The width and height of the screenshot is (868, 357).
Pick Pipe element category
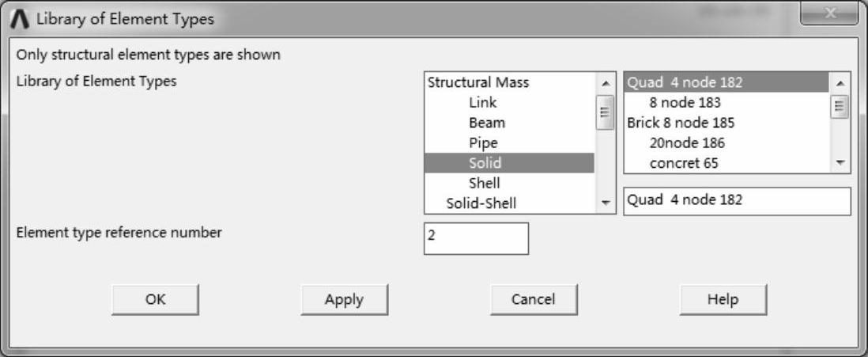(x=483, y=143)
